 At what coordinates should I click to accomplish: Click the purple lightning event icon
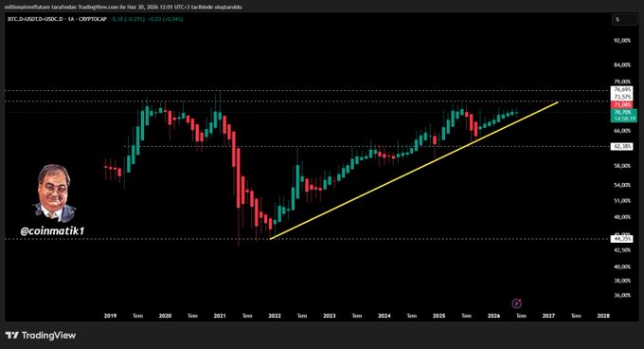point(517,303)
